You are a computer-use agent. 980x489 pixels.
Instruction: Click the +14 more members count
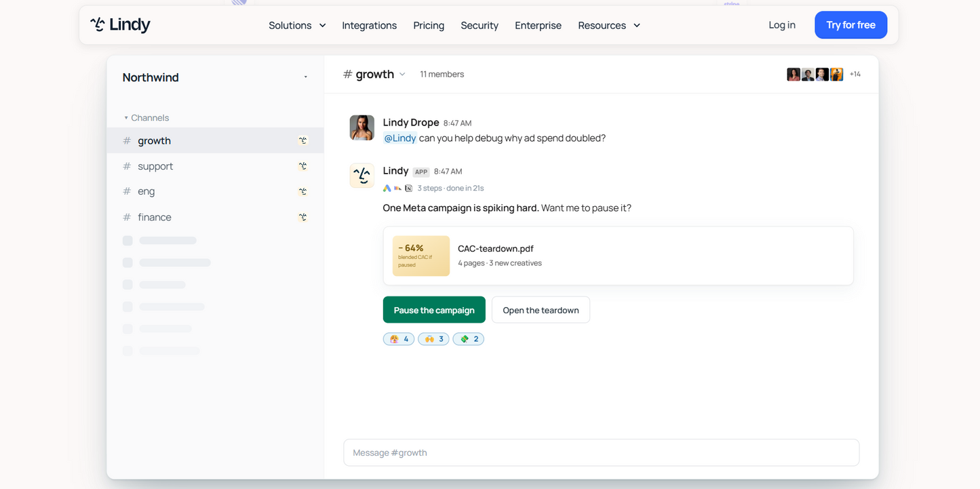(x=855, y=75)
